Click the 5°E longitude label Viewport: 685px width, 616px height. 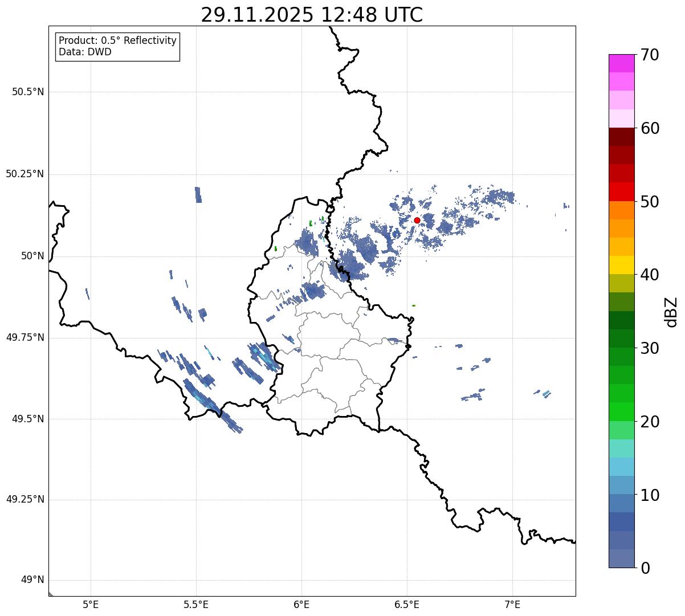(91, 604)
